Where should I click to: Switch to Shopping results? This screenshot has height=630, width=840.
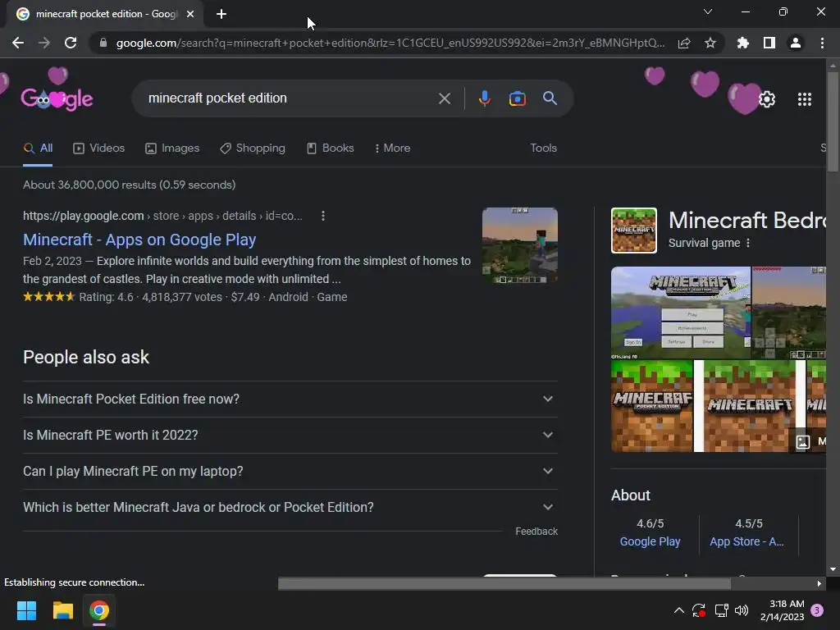(253, 148)
